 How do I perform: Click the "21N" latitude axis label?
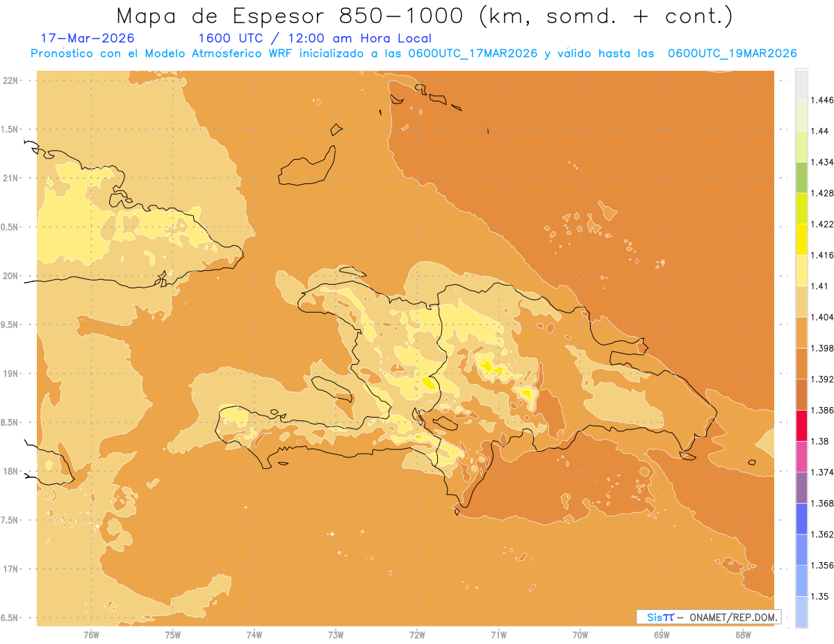click(x=12, y=178)
